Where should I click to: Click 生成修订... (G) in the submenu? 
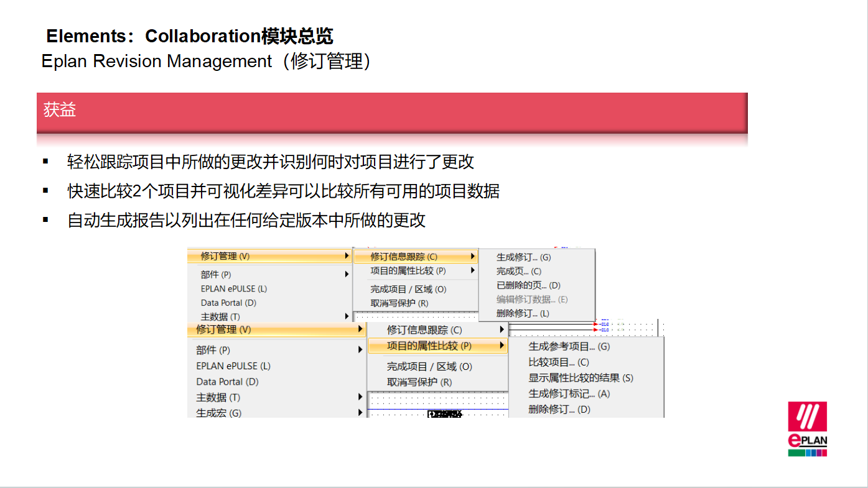click(x=523, y=257)
